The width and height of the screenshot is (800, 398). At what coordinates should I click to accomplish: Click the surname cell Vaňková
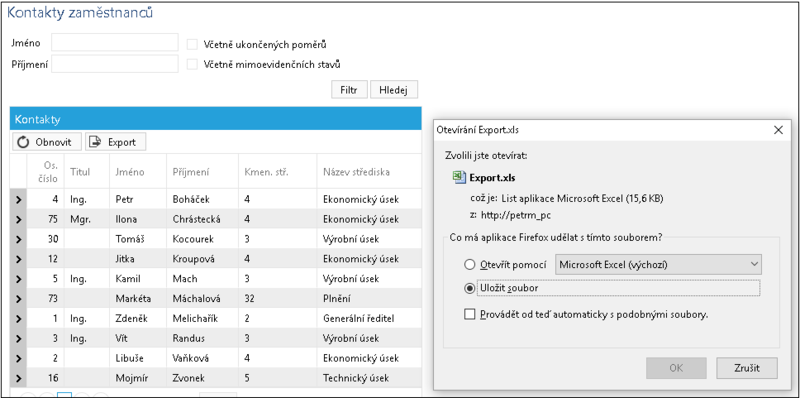[x=202, y=359]
